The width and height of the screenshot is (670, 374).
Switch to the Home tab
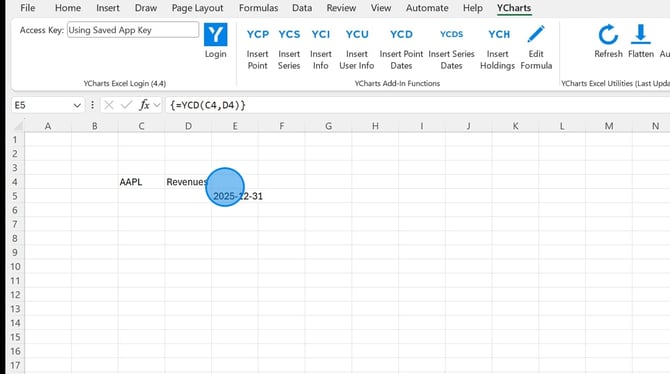click(x=68, y=8)
